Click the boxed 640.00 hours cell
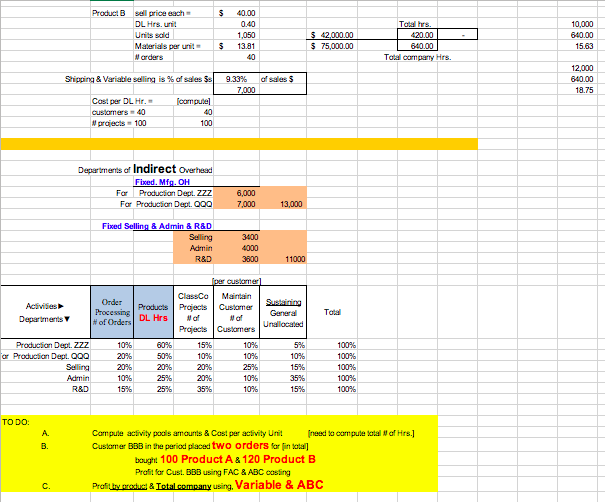 [x=417, y=46]
